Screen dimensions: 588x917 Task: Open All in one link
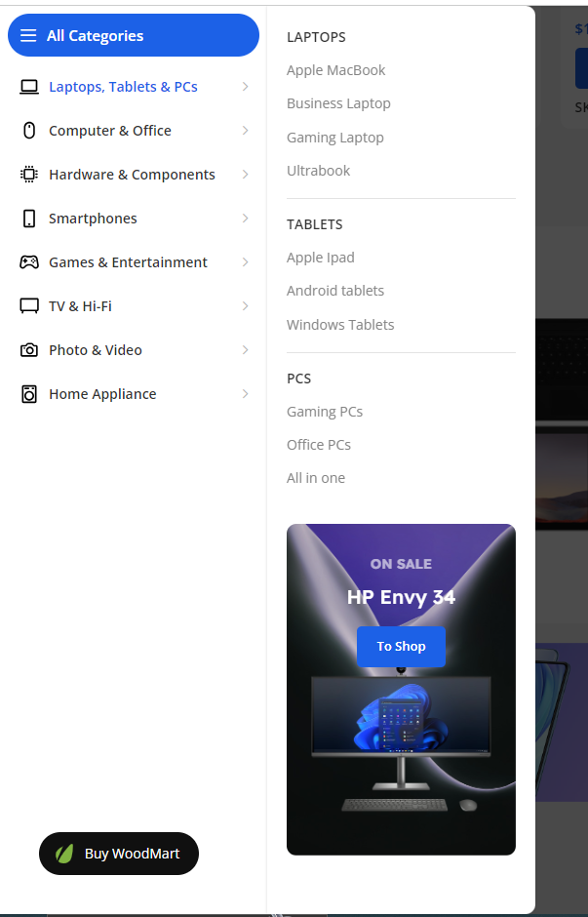coord(316,478)
